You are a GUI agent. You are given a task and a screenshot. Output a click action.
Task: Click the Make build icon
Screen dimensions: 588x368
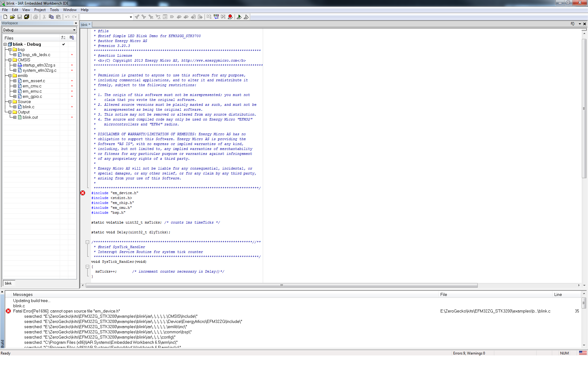click(216, 17)
